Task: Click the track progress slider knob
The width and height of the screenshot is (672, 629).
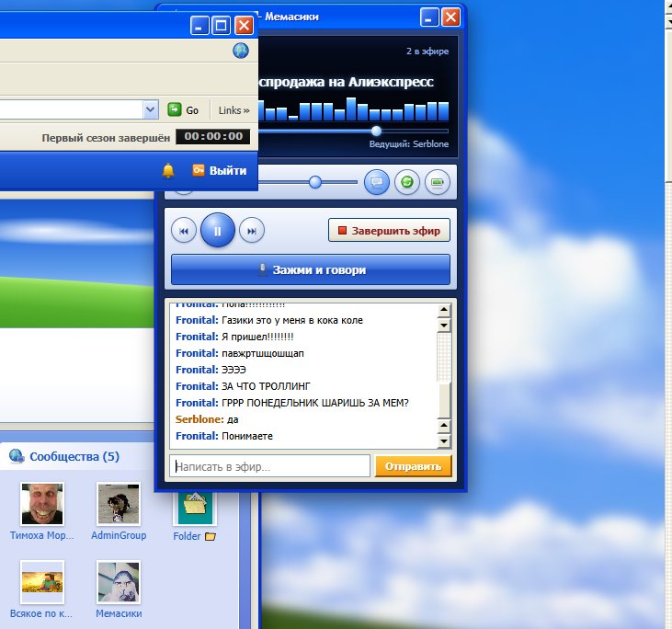Action: [376, 131]
